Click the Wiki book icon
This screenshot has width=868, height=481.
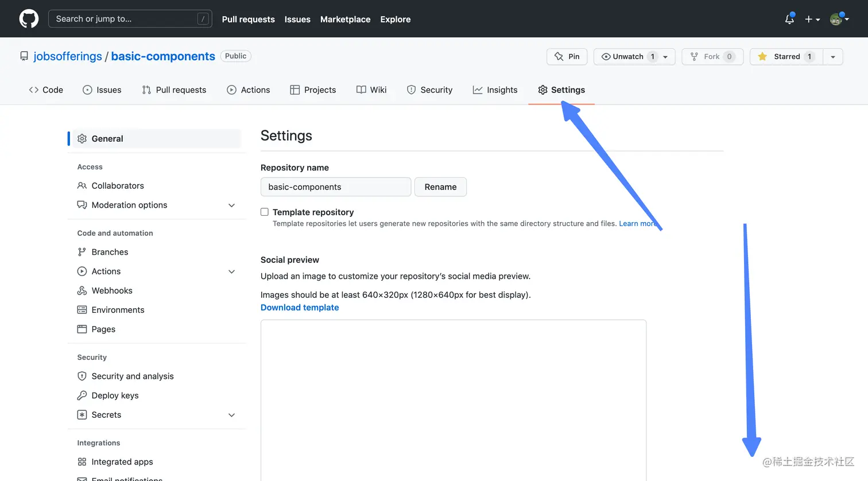click(x=361, y=90)
